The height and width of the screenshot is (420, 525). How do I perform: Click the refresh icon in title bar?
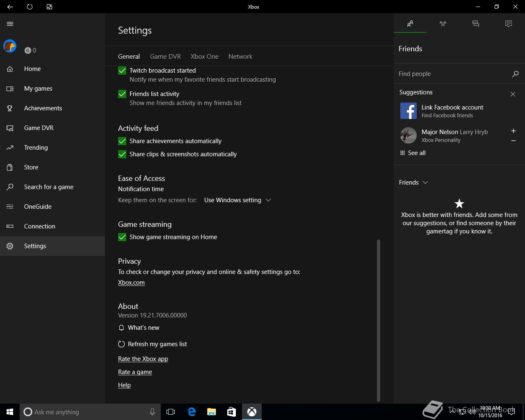30,7
